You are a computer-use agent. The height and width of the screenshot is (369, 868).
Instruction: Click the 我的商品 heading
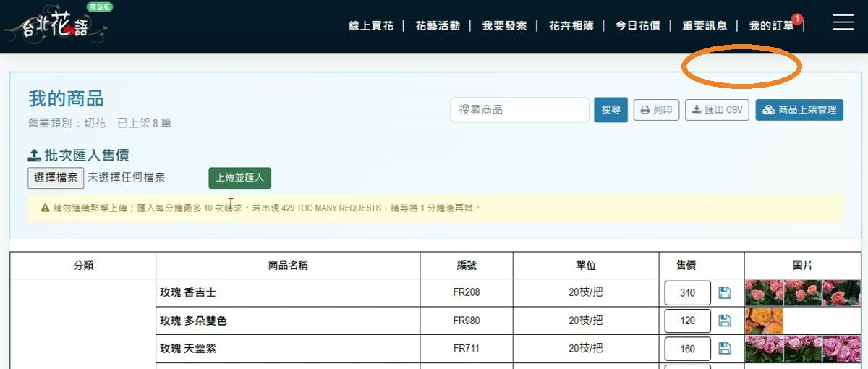66,99
